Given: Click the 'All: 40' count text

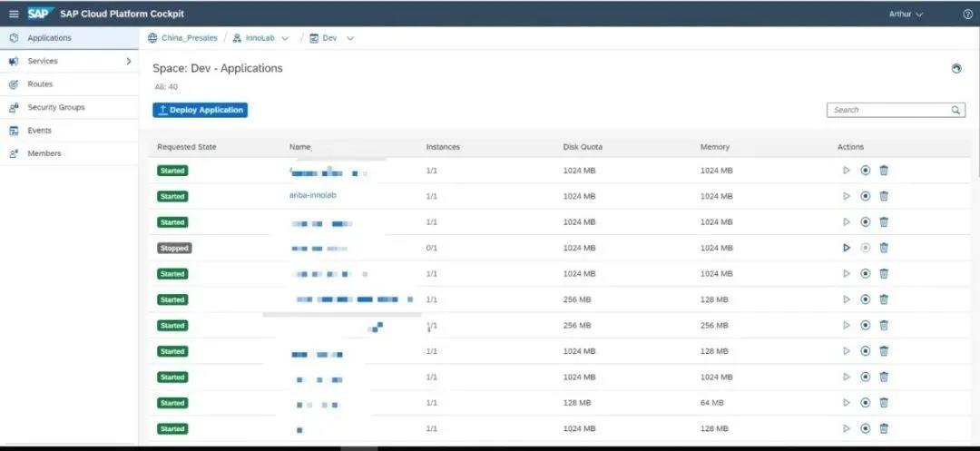Looking at the screenshot, I should pyautogui.click(x=166, y=87).
